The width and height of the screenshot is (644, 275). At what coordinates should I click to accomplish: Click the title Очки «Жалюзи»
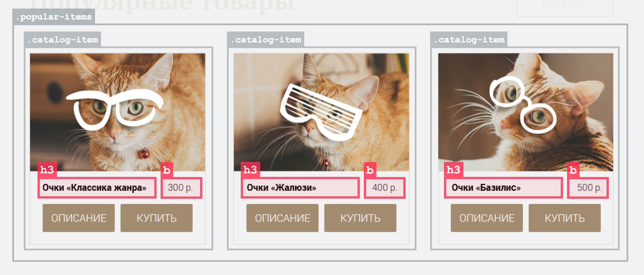[x=282, y=188]
